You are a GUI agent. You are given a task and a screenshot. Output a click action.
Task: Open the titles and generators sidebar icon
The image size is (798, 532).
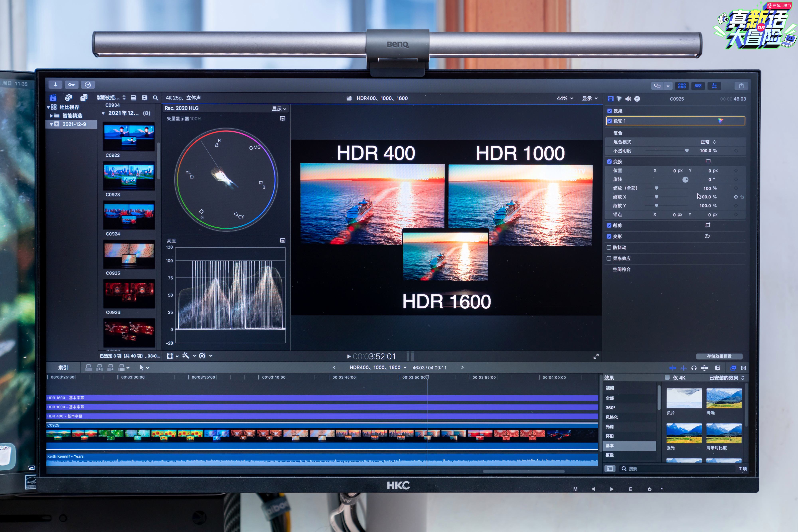(84, 98)
